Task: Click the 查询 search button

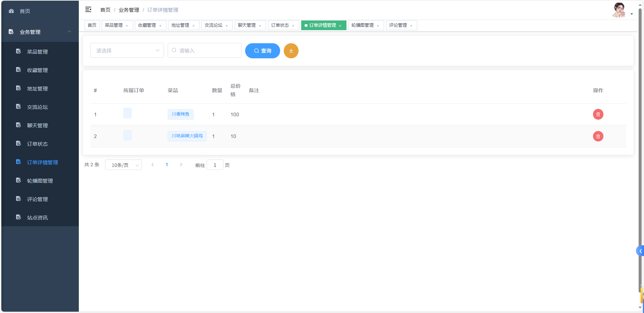Action: [262, 51]
